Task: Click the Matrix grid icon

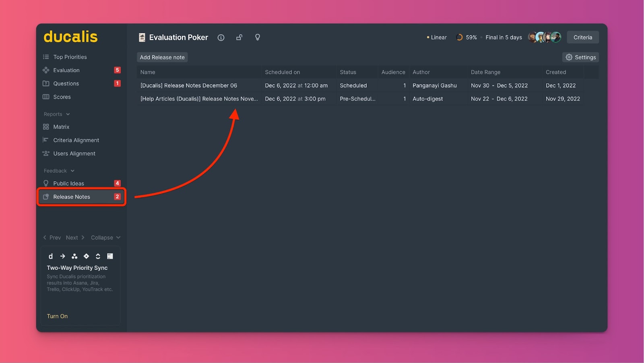Action: 46,127
